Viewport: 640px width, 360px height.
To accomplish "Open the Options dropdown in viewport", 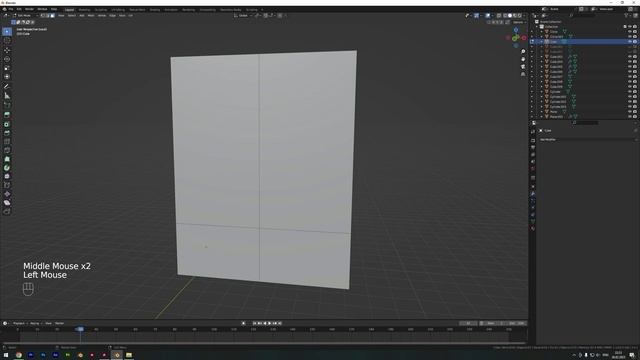I will [x=519, y=22].
